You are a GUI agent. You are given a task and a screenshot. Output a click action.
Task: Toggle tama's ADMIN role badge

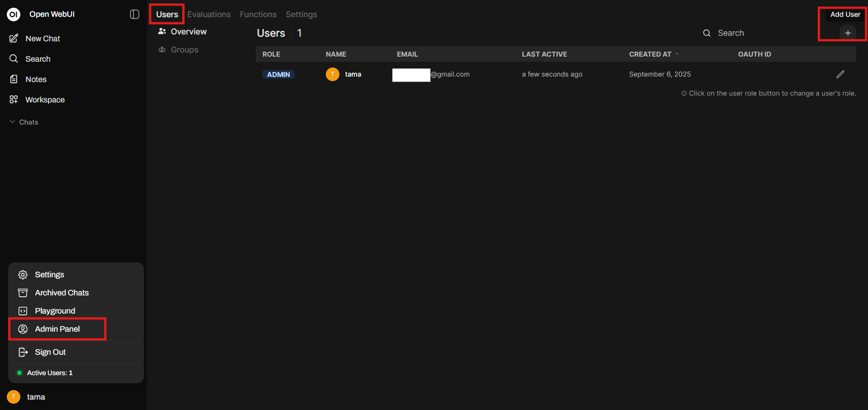[x=278, y=74]
